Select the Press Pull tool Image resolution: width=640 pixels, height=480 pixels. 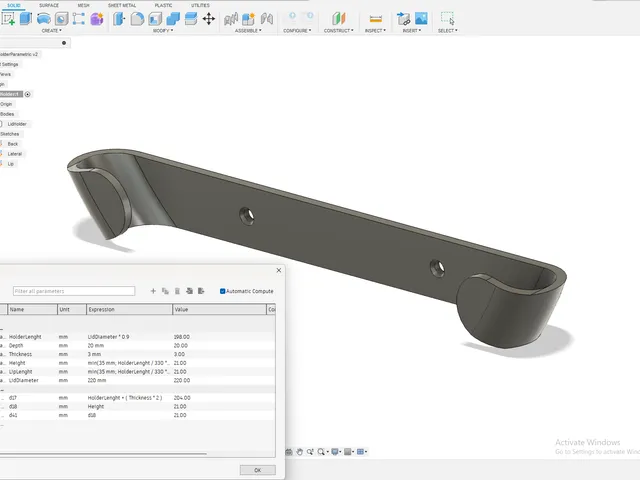119,19
